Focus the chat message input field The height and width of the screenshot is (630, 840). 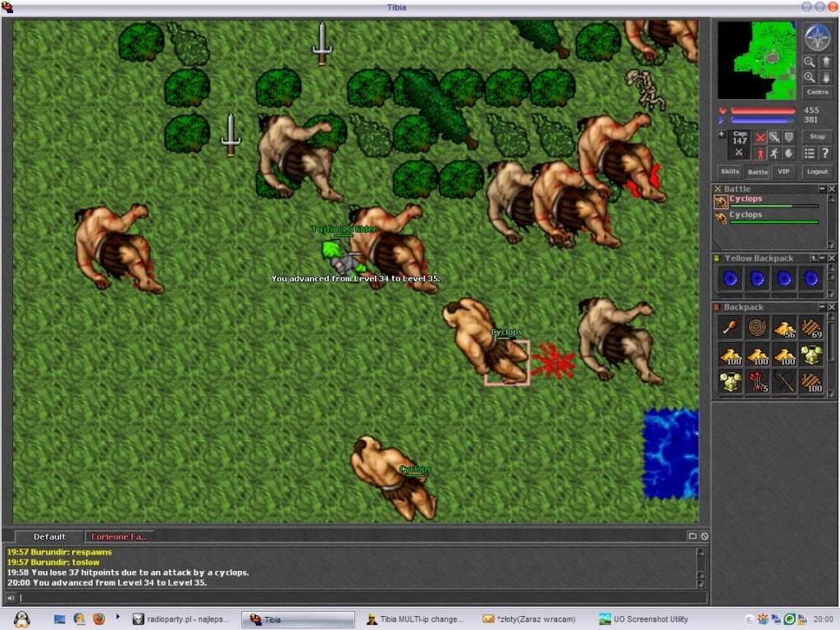click(x=363, y=597)
